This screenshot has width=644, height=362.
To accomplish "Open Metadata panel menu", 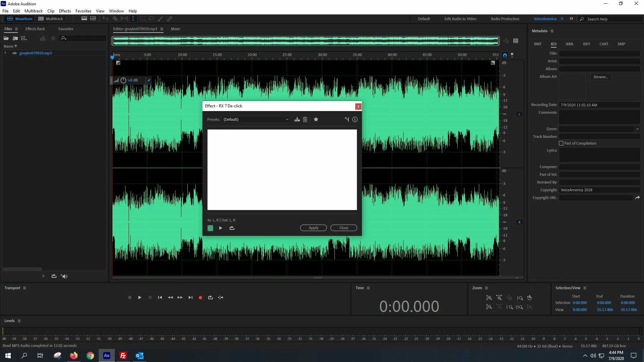I will click(552, 31).
